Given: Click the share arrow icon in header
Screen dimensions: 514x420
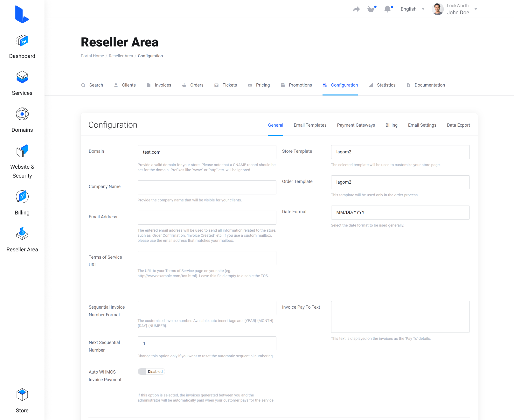Looking at the screenshot, I should 356,9.
